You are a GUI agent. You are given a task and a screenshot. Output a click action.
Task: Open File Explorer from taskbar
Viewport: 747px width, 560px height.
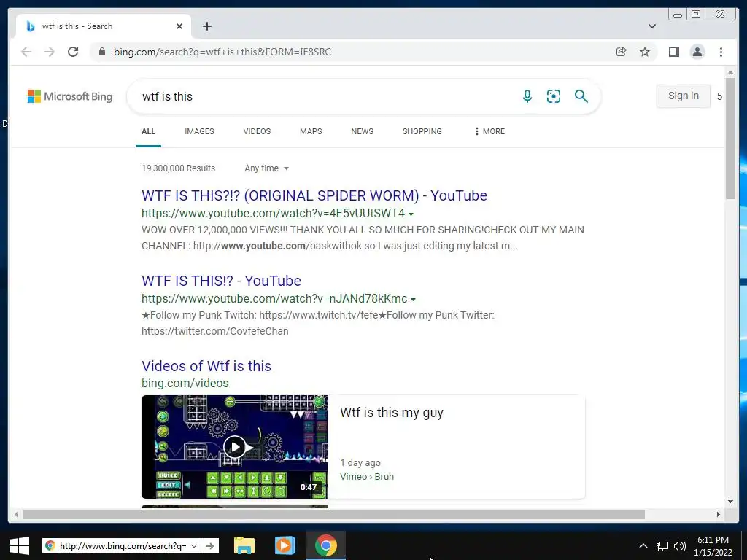tap(244, 545)
